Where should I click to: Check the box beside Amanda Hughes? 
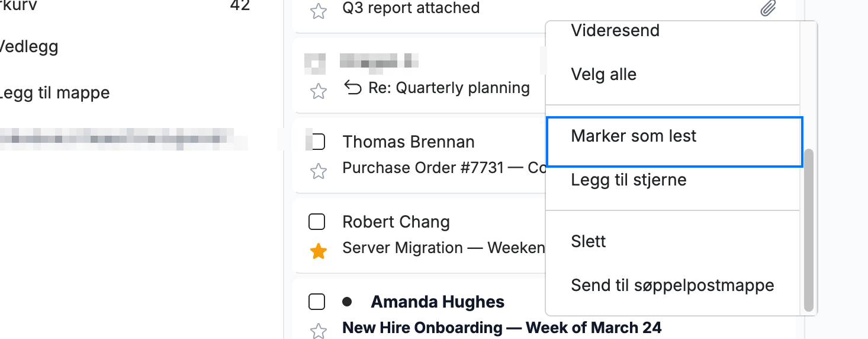(317, 302)
